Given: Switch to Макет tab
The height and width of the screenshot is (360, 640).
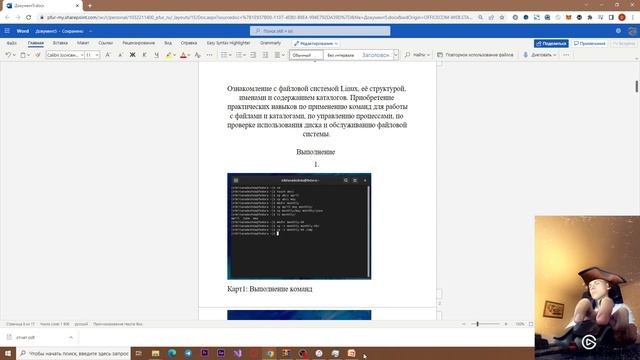Looking at the screenshot, I should 83,43.
